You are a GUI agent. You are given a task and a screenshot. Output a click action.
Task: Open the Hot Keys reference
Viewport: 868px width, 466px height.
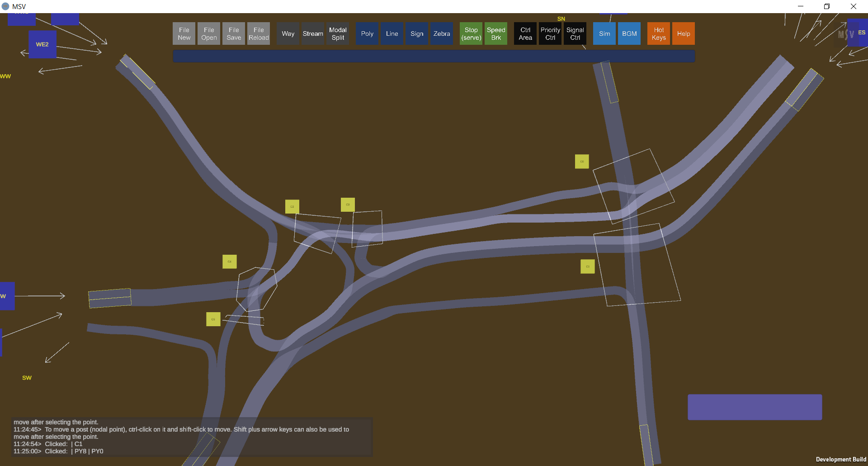click(x=659, y=33)
